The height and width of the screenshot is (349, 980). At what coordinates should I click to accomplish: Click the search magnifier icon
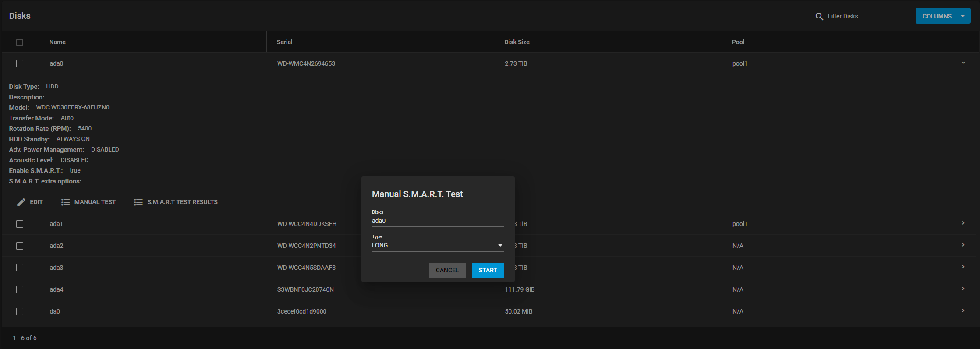pyautogui.click(x=819, y=16)
